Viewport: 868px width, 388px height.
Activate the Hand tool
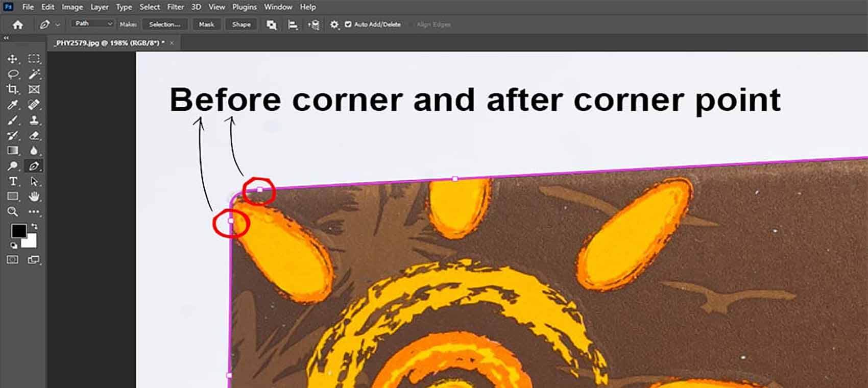coord(34,197)
